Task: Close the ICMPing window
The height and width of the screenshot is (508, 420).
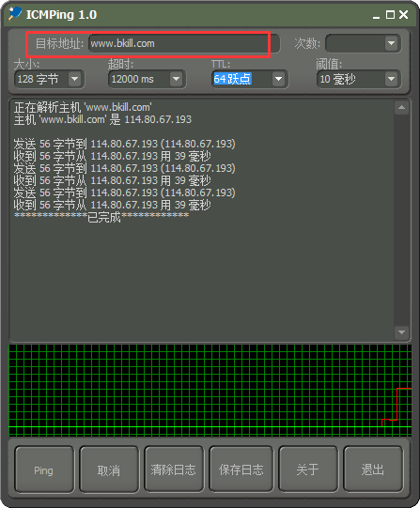Action: click(403, 15)
